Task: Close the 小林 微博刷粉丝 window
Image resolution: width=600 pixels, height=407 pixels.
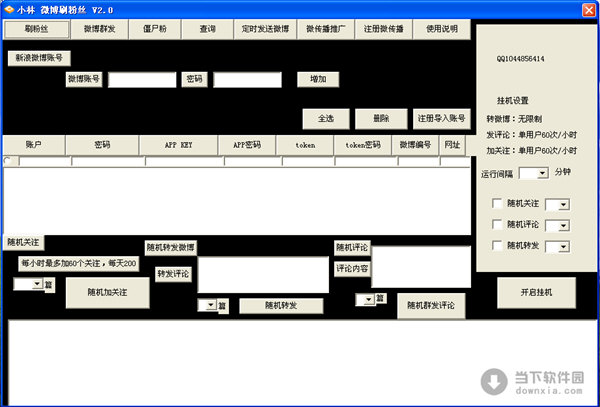Action: pyautogui.click(x=589, y=10)
